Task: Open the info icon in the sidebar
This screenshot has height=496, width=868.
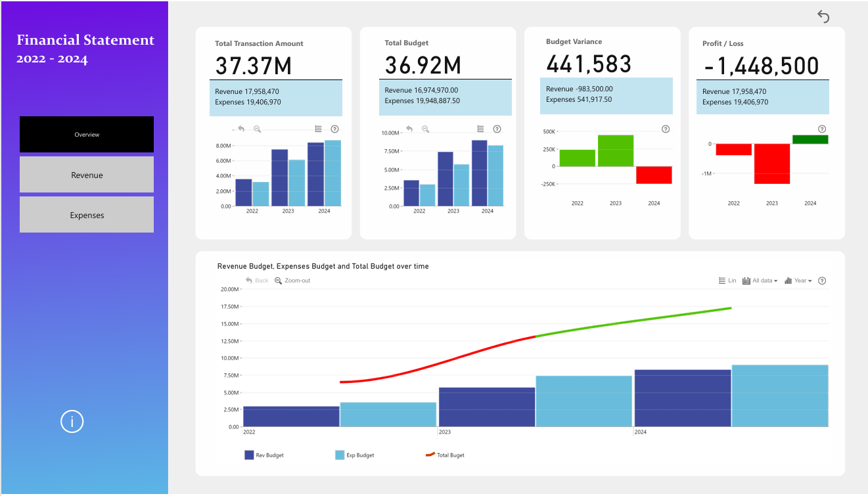Action: pyautogui.click(x=72, y=421)
